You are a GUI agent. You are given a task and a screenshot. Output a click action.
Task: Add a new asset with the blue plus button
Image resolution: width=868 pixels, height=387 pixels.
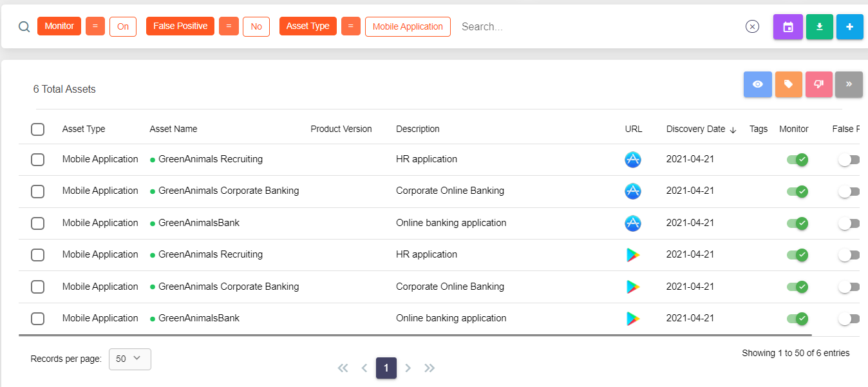point(850,27)
